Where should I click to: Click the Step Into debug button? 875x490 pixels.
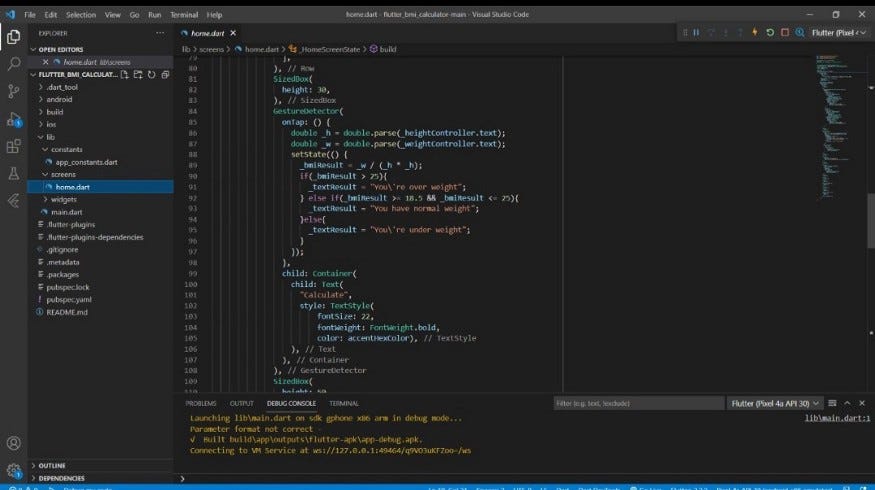[x=725, y=32]
